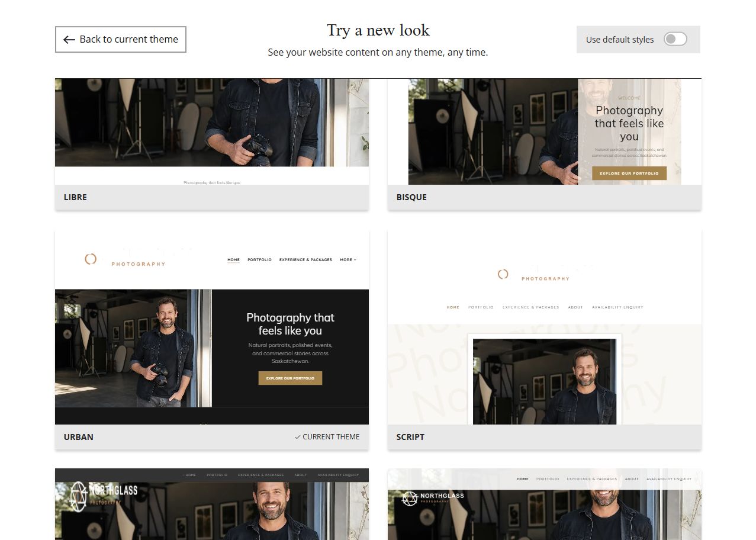Click the circle logo in Script preview
The image size is (756, 540).
(x=503, y=274)
